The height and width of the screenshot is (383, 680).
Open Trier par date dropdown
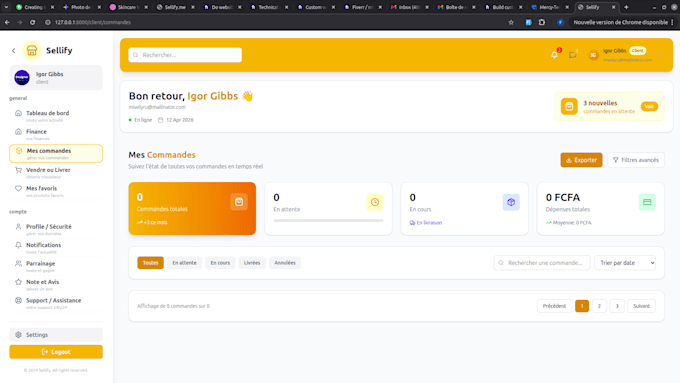[x=625, y=263]
